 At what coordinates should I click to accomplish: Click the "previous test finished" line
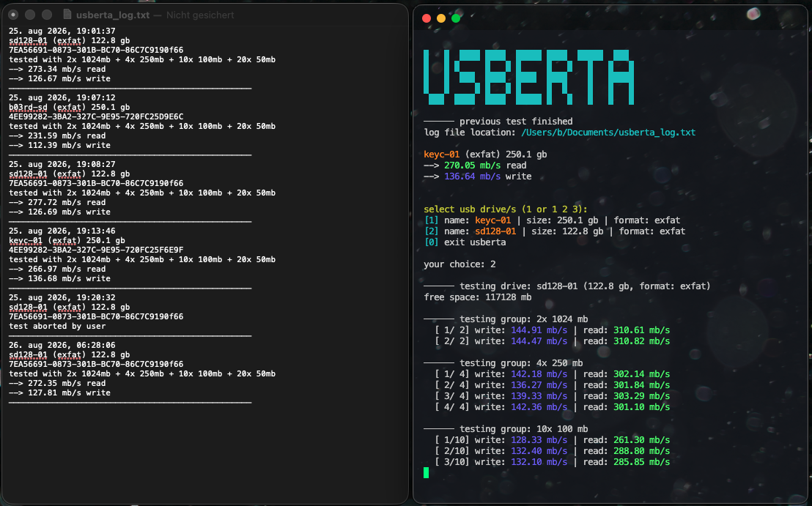(x=516, y=122)
